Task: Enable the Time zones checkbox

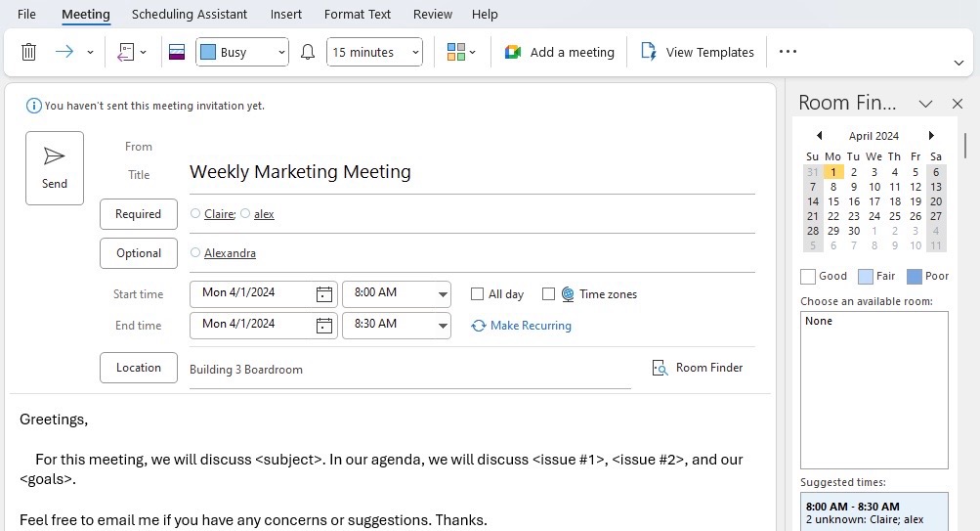Action: click(x=548, y=294)
